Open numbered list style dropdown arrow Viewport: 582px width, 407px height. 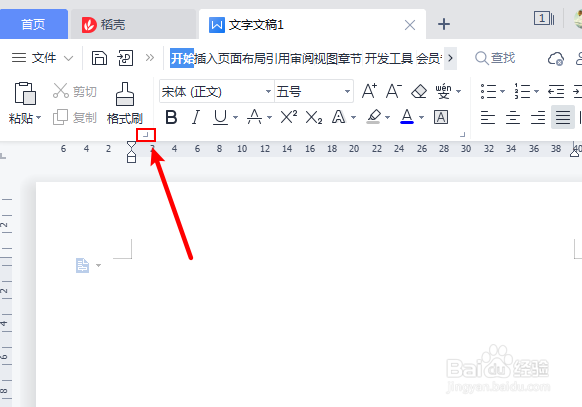tap(536, 91)
